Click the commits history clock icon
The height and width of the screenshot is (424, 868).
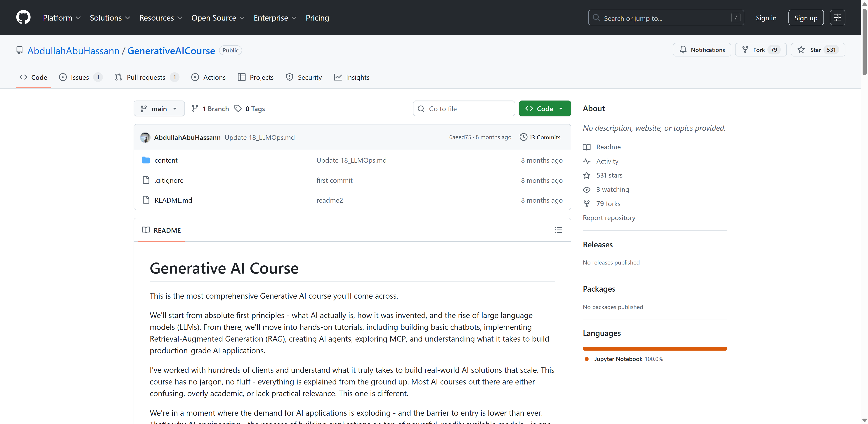pos(523,137)
